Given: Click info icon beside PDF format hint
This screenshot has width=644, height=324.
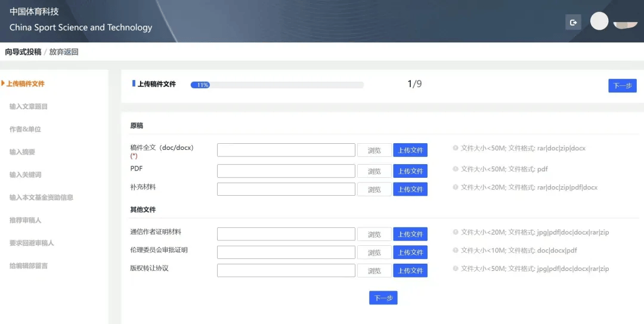Looking at the screenshot, I should (455, 169).
